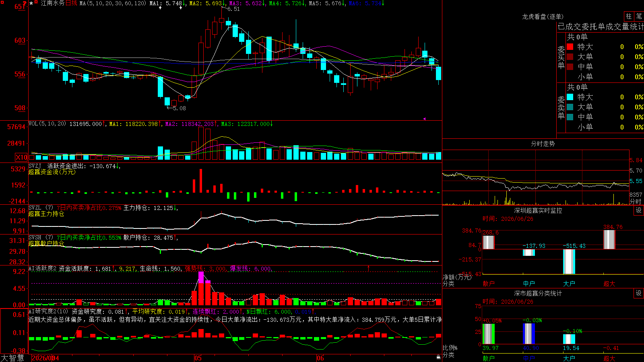This screenshot has height=362, width=644.
Task: Click the 时间: 2026/06/26 in 深圳超赢实时监控
Action: coord(508,219)
